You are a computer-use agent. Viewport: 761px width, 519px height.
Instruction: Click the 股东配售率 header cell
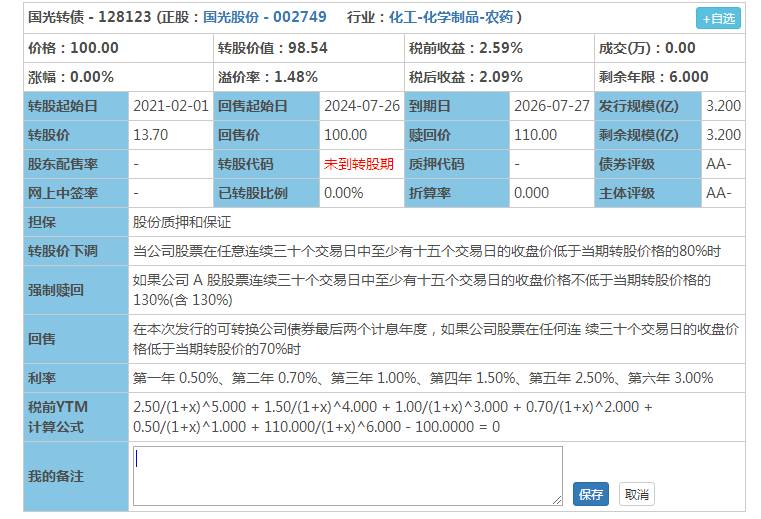coord(76,164)
